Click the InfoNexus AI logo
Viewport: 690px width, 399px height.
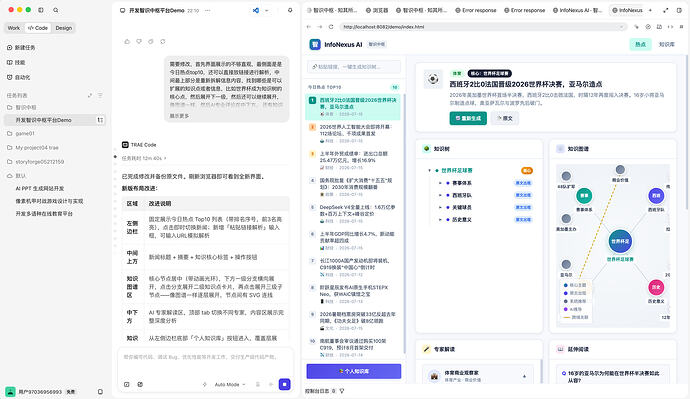click(x=315, y=44)
